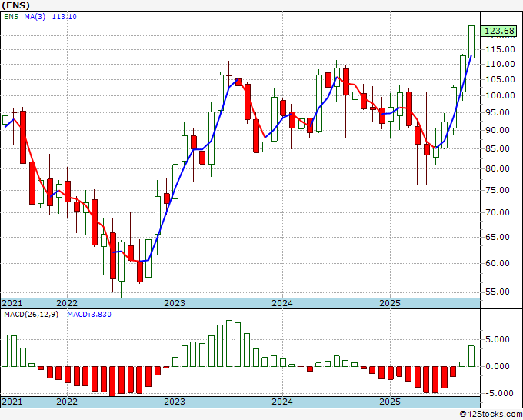Click the latest tall green candlestick
Viewport: 523px width, 420px height.
471,42
